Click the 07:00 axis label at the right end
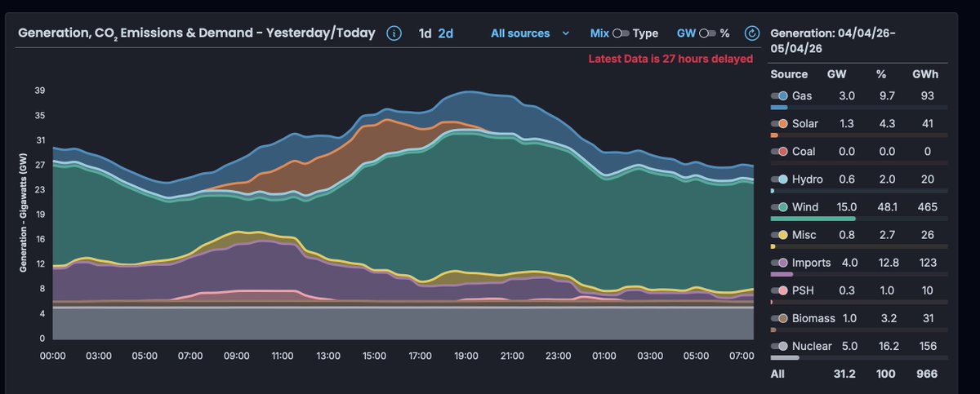 click(x=742, y=356)
